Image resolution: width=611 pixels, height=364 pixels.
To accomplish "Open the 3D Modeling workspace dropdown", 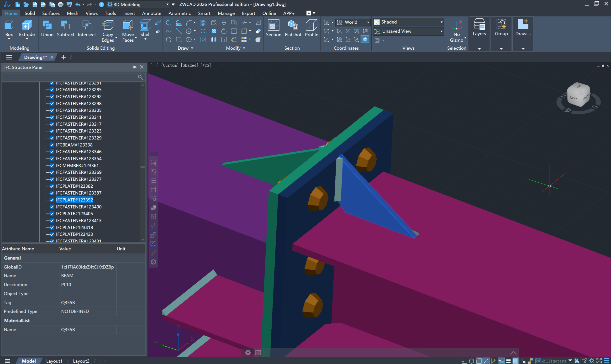I will pyautogui.click(x=138, y=4).
